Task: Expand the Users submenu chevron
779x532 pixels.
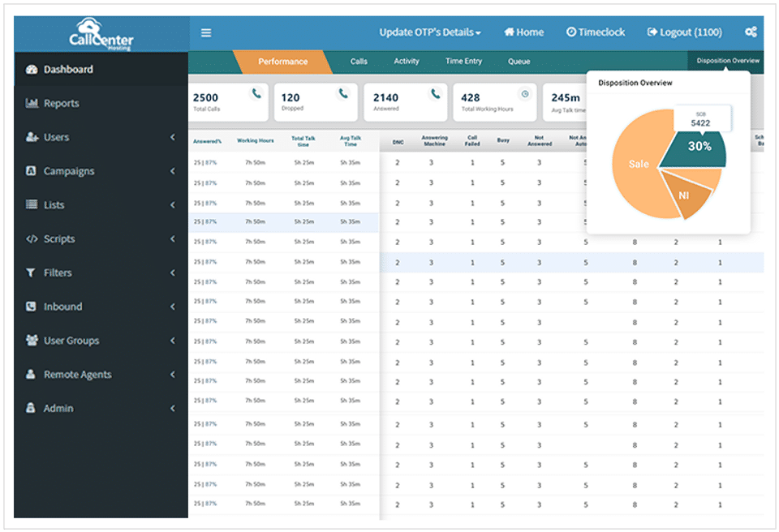Action: click(x=173, y=138)
